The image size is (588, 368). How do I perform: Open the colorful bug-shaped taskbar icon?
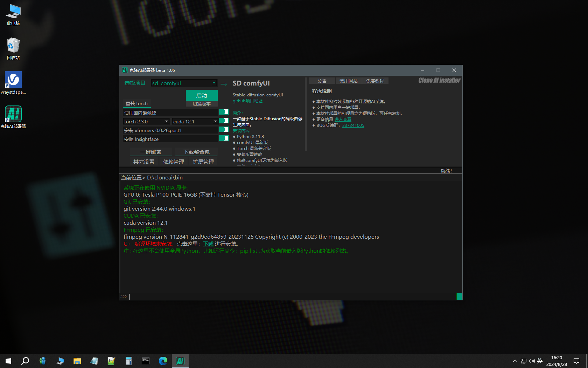click(x=43, y=361)
